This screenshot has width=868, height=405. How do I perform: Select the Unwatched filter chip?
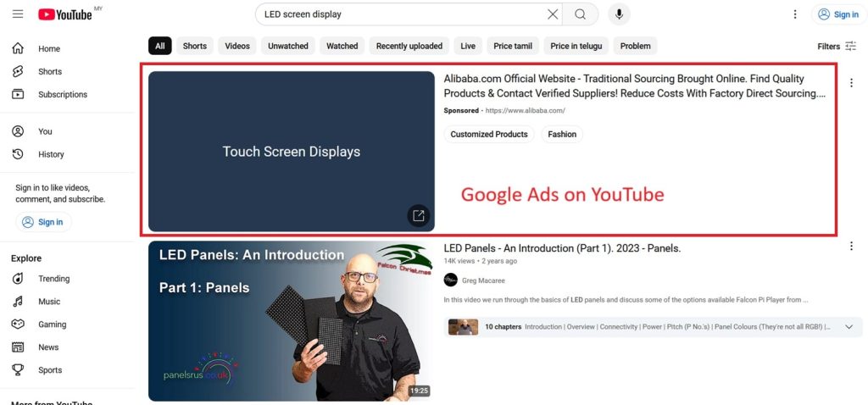click(288, 46)
